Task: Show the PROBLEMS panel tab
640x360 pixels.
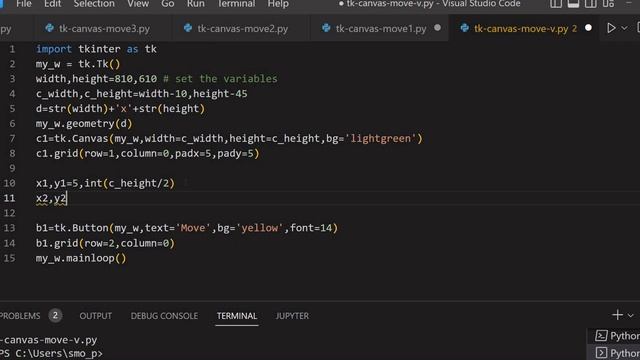Action: pos(20,316)
